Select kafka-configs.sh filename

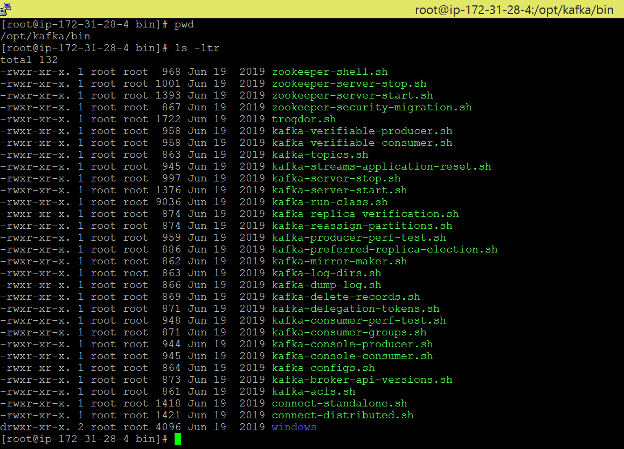click(323, 368)
